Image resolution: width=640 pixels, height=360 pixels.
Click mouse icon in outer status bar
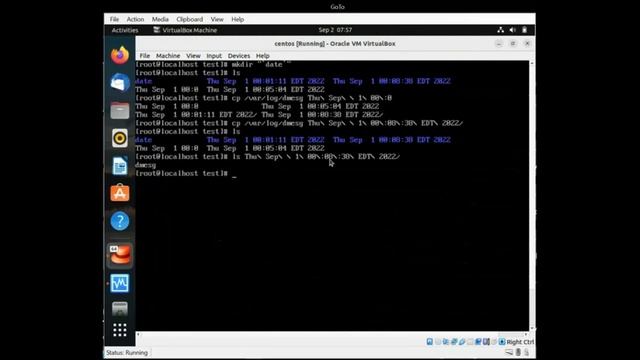(518, 352)
